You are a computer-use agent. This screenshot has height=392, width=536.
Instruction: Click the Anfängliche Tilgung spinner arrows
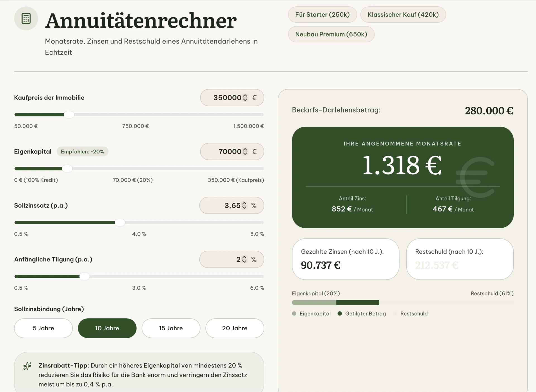[x=244, y=259]
